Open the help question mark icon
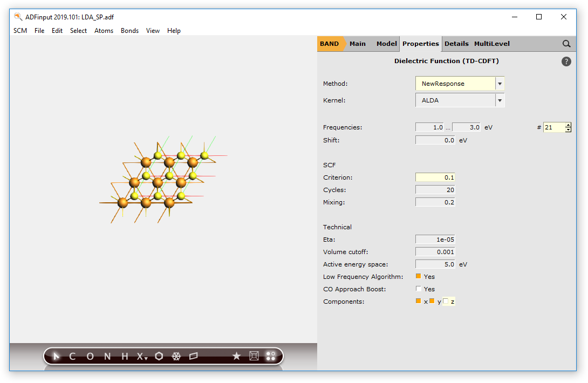The height and width of the screenshot is (383, 588). tap(566, 61)
